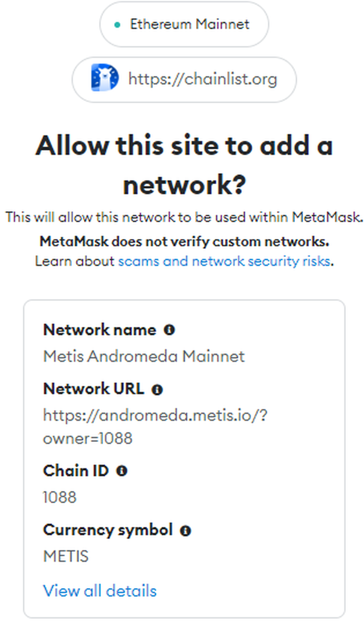364x630 pixels.
Task: Click the MetaMask does not verify warning text
Action: (184, 242)
